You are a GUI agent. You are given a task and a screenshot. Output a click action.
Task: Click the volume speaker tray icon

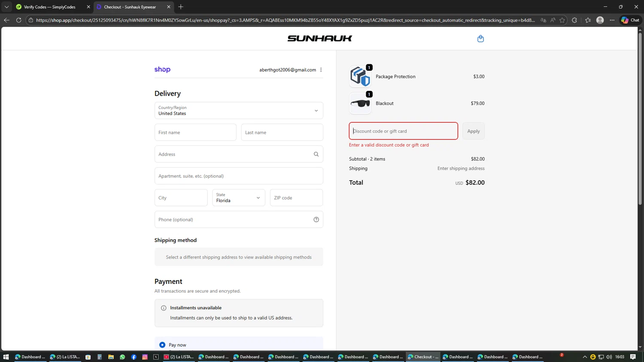(x=609, y=357)
